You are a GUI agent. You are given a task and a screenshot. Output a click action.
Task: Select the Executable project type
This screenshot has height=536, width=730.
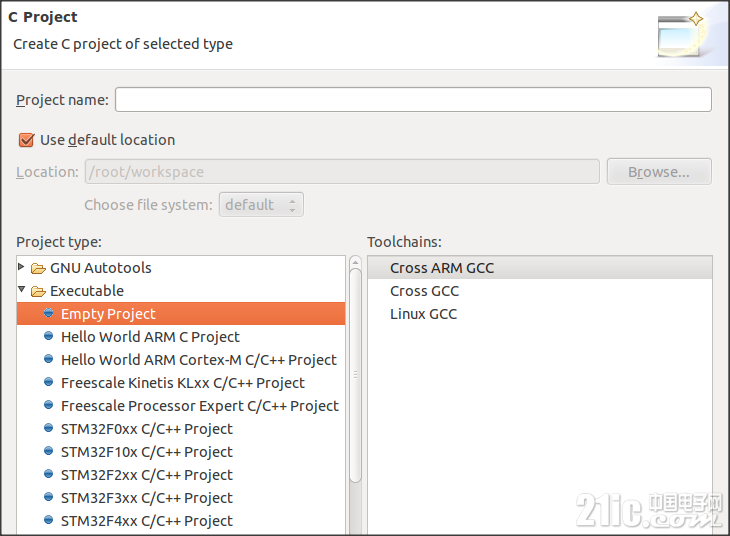[87, 291]
